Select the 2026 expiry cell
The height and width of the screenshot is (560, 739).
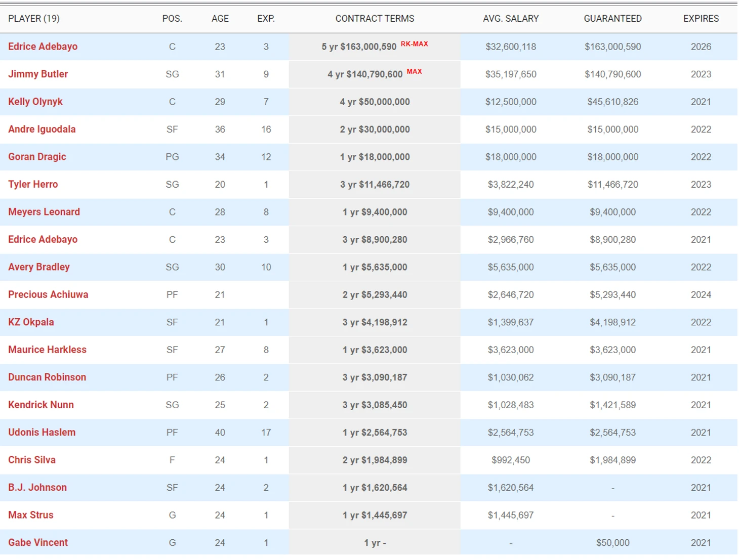[701, 47]
